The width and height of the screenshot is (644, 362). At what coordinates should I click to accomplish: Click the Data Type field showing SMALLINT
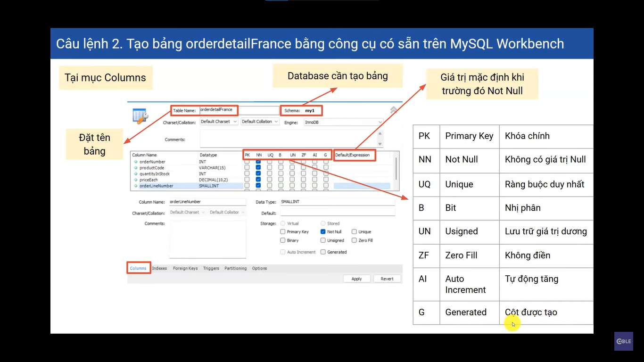(x=337, y=202)
